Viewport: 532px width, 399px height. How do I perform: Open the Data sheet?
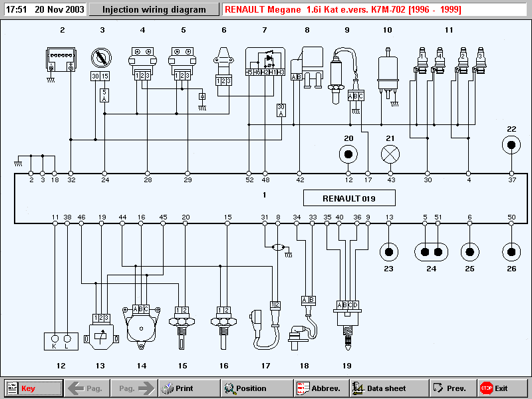(x=389, y=388)
